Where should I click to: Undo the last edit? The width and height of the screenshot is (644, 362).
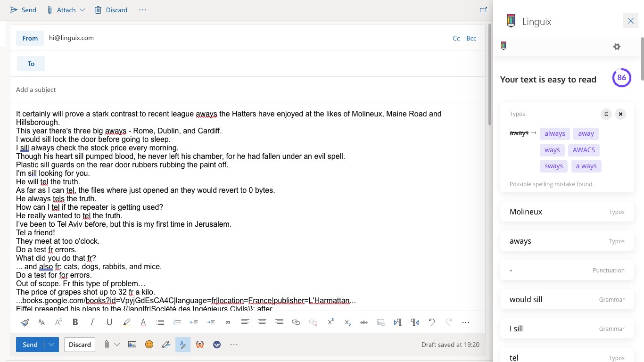[432, 322]
